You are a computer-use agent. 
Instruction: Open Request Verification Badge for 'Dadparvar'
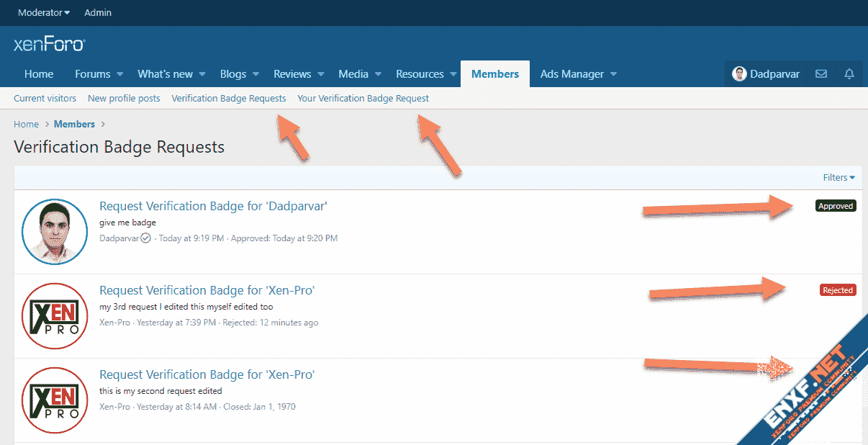(x=213, y=206)
